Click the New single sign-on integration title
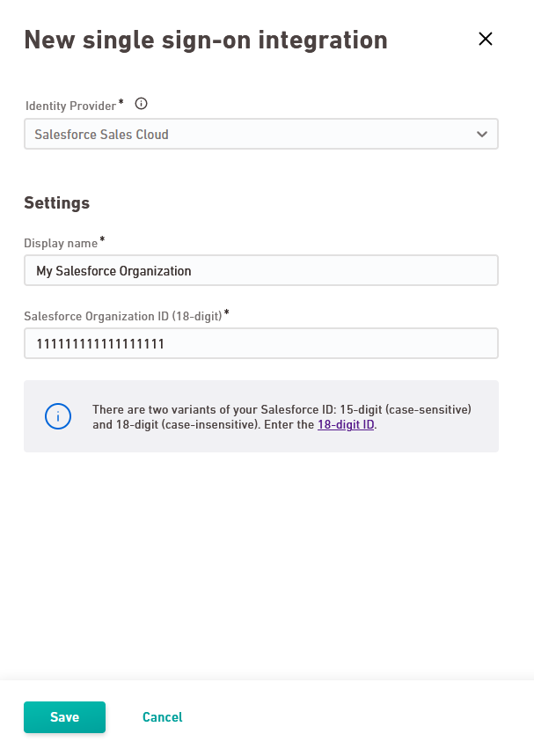Viewport: 534px width, 756px height. pos(206,40)
